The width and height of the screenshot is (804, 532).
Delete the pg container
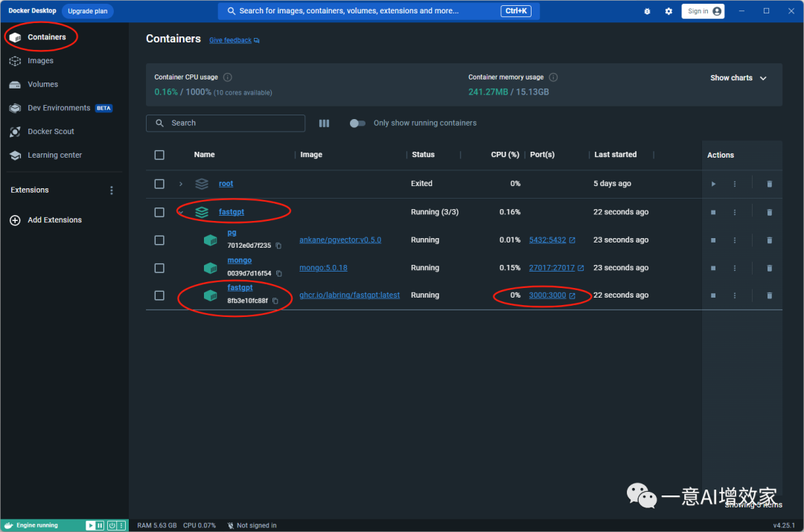769,240
